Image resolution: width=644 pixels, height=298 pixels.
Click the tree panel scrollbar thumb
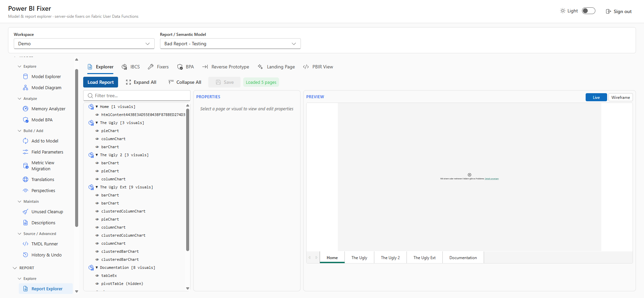(x=187, y=180)
